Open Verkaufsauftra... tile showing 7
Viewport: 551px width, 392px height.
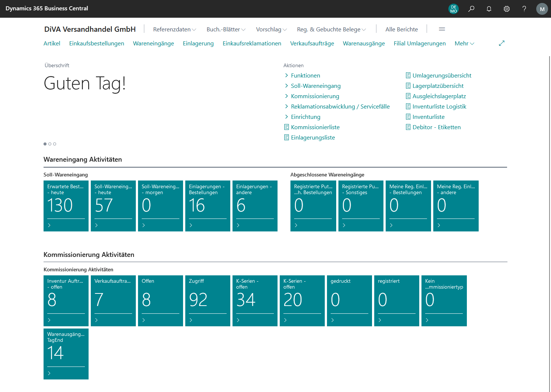pyautogui.click(x=113, y=301)
